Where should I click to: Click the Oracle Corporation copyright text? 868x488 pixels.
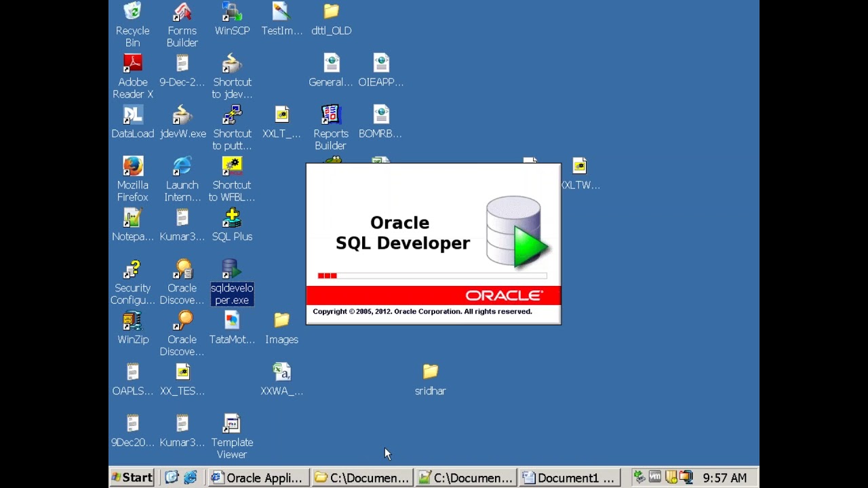point(422,312)
